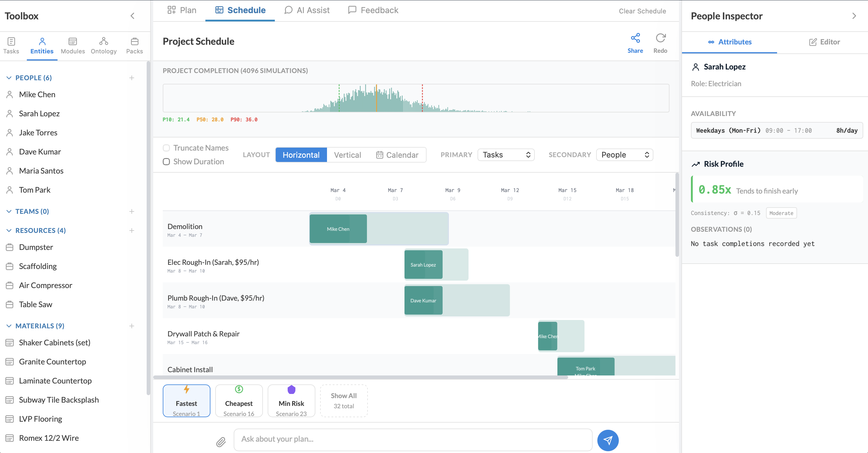The height and width of the screenshot is (453, 868).
Task: Enable Show Duration checkbox
Action: point(166,162)
